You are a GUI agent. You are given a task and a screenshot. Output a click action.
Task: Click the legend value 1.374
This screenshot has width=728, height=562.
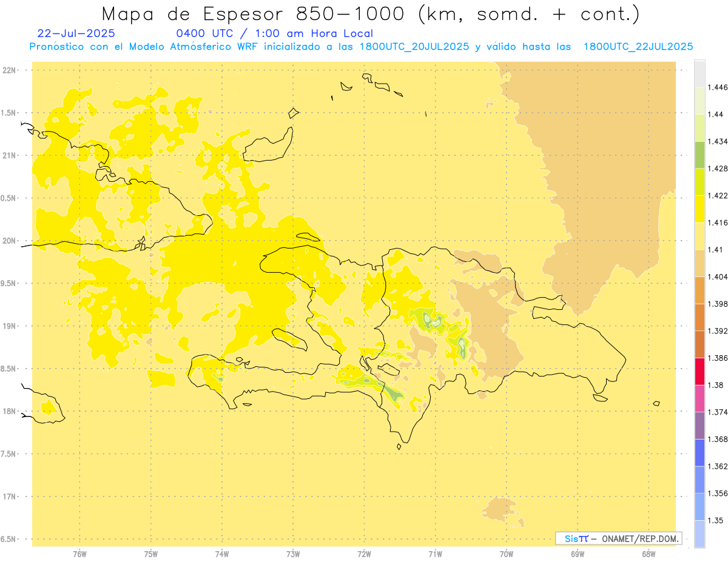tap(718, 412)
